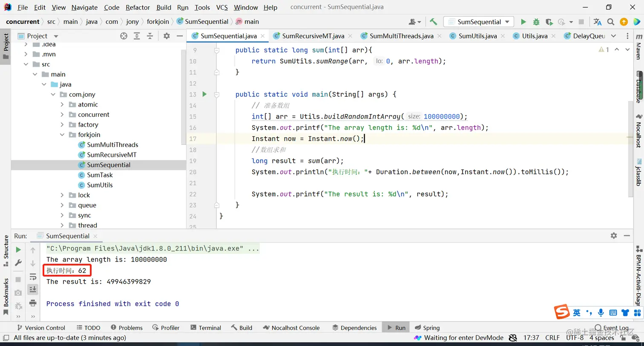Viewport: 644px width, 346px height.
Task: Show hidden editor tabs chevron
Action: point(614,36)
